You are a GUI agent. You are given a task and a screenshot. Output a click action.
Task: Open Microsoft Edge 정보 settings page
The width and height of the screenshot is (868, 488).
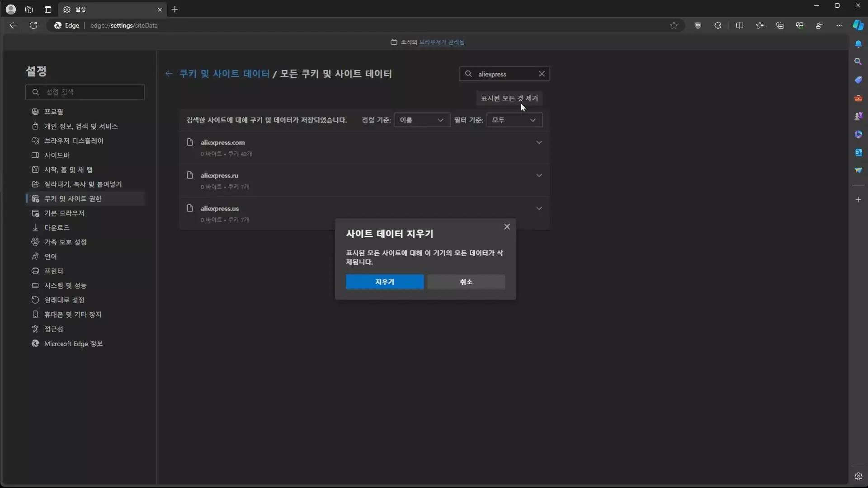click(x=73, y=343)
